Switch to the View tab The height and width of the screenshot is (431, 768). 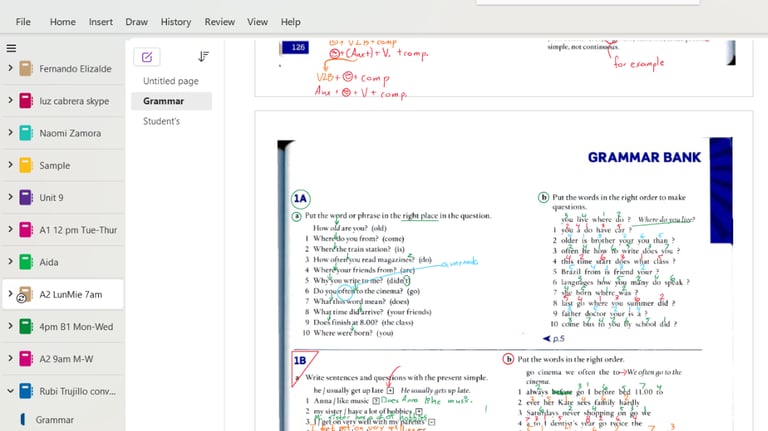point(257,22)
